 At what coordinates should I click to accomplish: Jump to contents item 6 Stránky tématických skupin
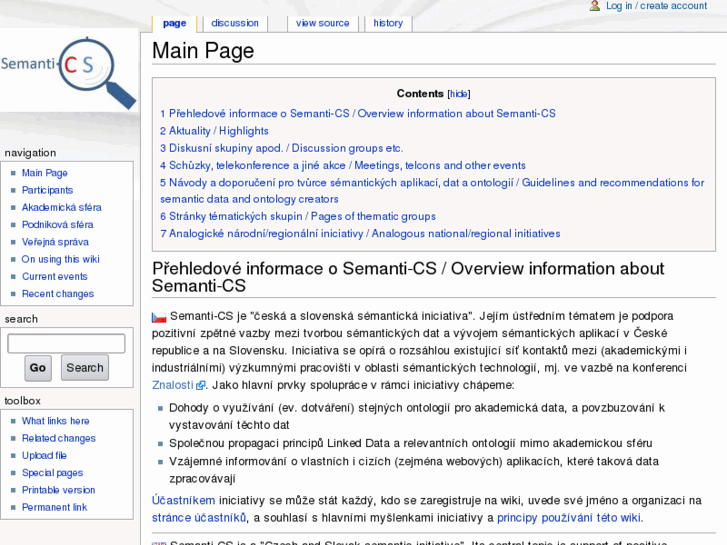click(298, 216)
